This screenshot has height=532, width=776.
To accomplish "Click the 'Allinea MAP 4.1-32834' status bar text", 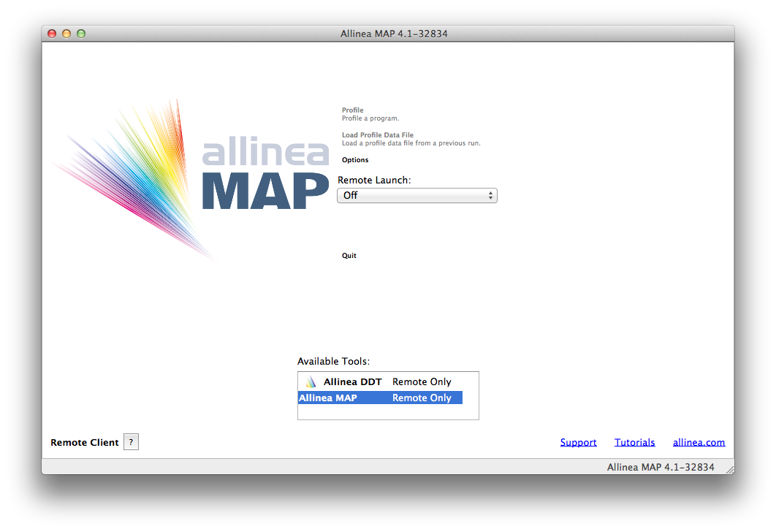I will pyautogui.click(x=661, y=467).
